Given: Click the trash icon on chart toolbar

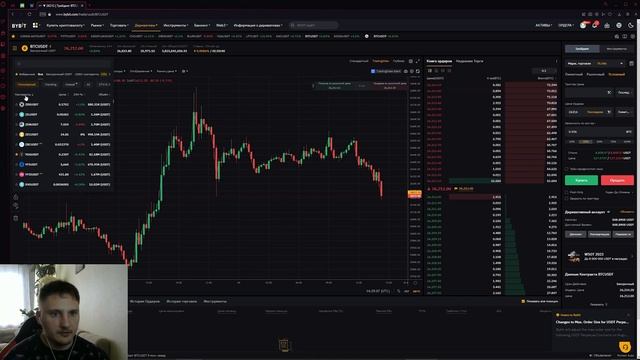Looking at the screenshot, I should tap(16, 218).
